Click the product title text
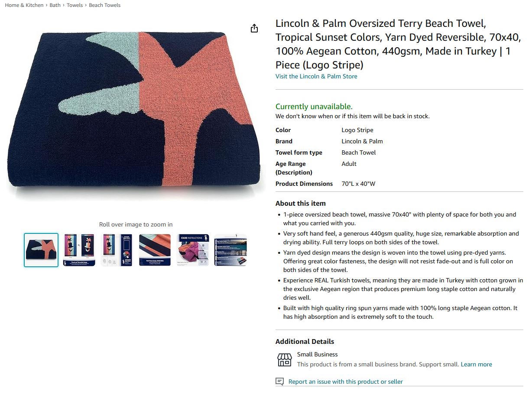532x398 pixels. pyautogui.click(x=399, y=44)
